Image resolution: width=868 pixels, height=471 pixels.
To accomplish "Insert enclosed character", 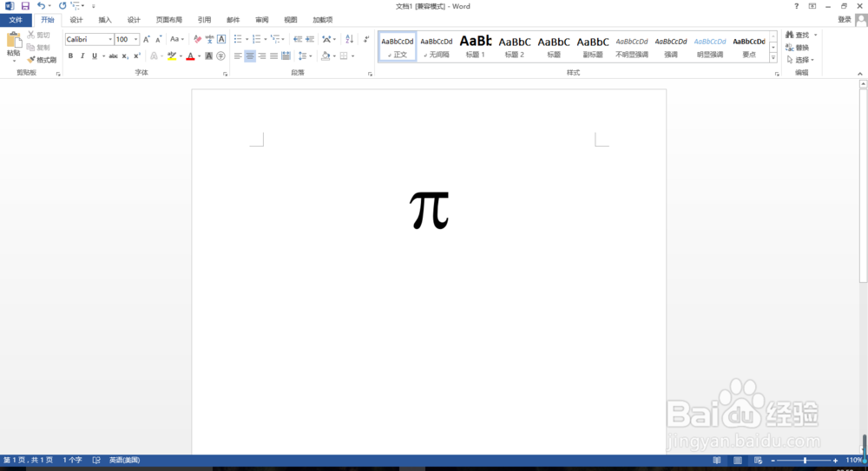I will pos(220,56).
